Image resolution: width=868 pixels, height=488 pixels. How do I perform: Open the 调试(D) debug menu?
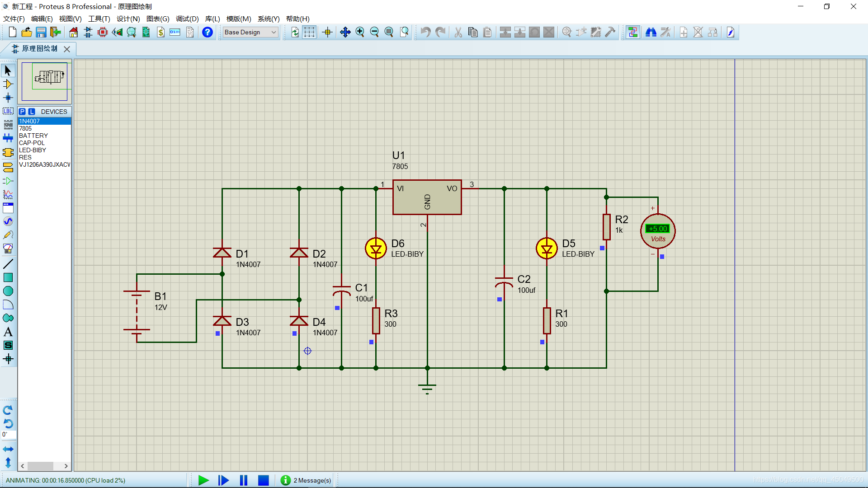coord(187,19)
